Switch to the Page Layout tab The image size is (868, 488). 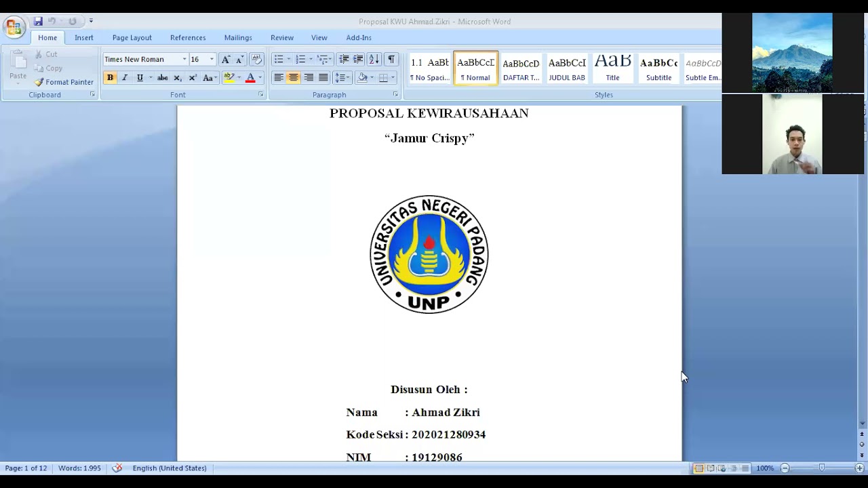(x=132, y=38)
